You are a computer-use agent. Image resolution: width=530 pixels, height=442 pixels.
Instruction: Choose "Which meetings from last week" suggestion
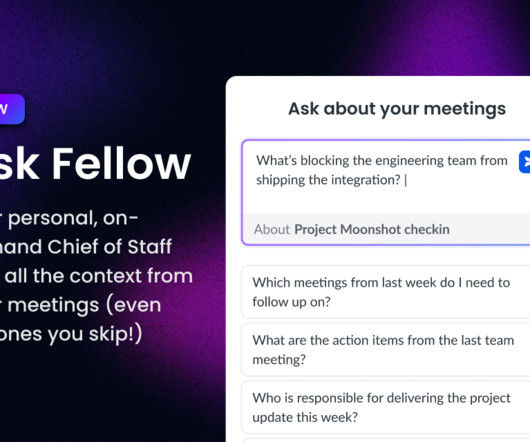pos(386,292)
